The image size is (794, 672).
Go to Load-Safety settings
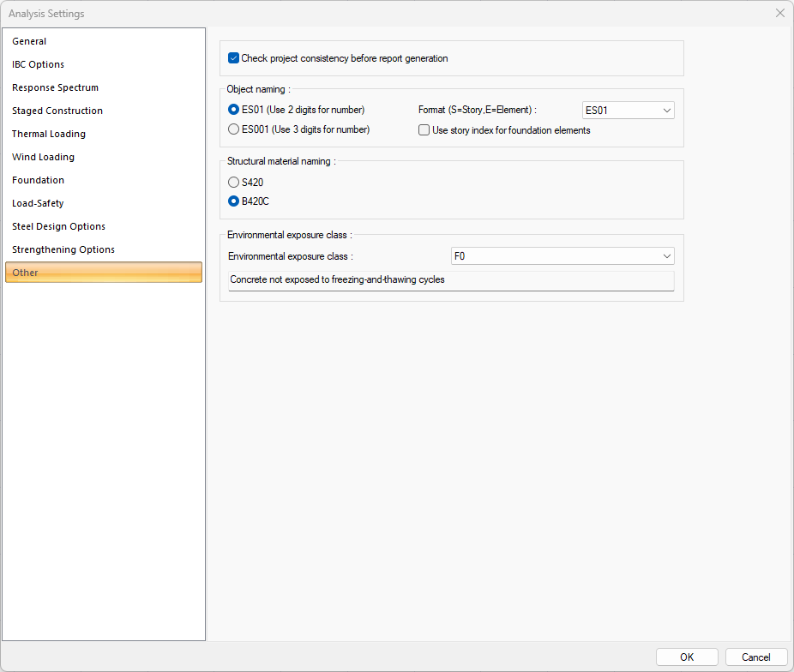point(38,203)
